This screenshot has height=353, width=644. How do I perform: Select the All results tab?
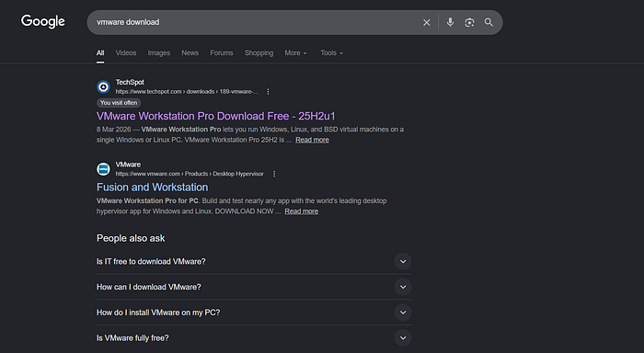point(100,53)
